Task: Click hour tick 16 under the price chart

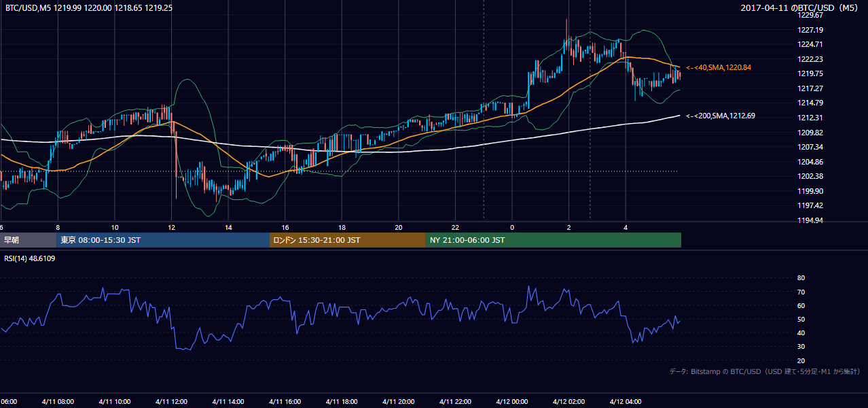Action: pyautogui.click(x=285, y=227)
